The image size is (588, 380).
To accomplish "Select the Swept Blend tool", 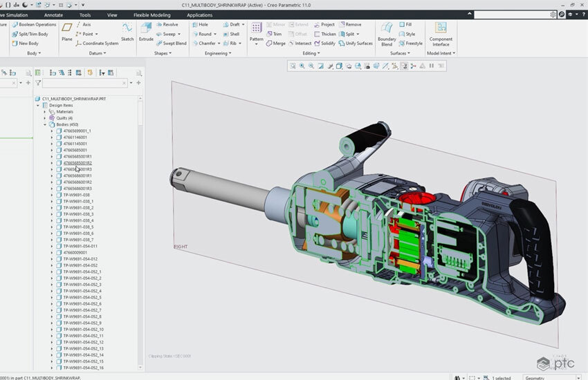I will (x=171, y=44).
